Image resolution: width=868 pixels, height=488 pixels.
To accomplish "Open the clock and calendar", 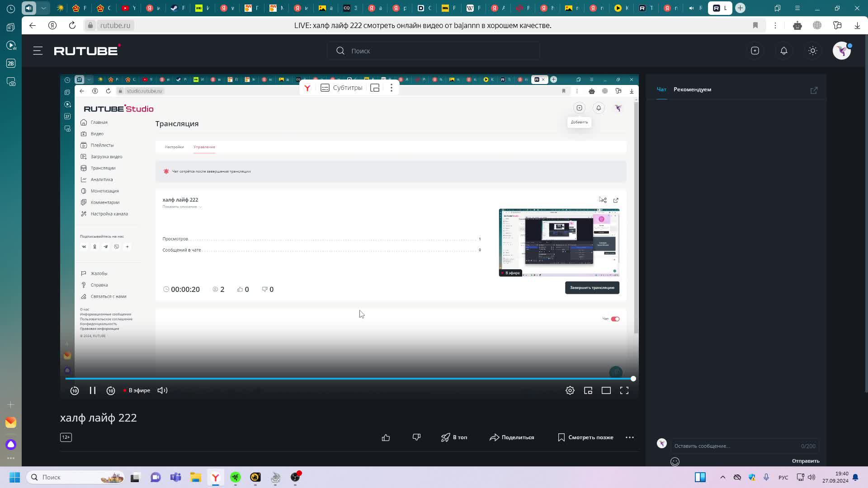I will 835,477.
